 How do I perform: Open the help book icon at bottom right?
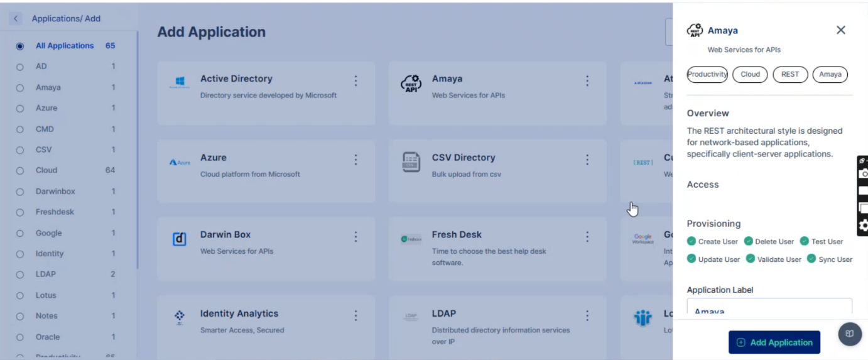click(849, 334)
